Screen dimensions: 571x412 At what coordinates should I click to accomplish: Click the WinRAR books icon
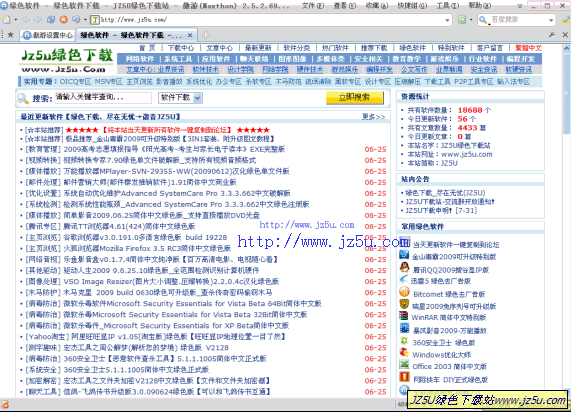(404, 316)
